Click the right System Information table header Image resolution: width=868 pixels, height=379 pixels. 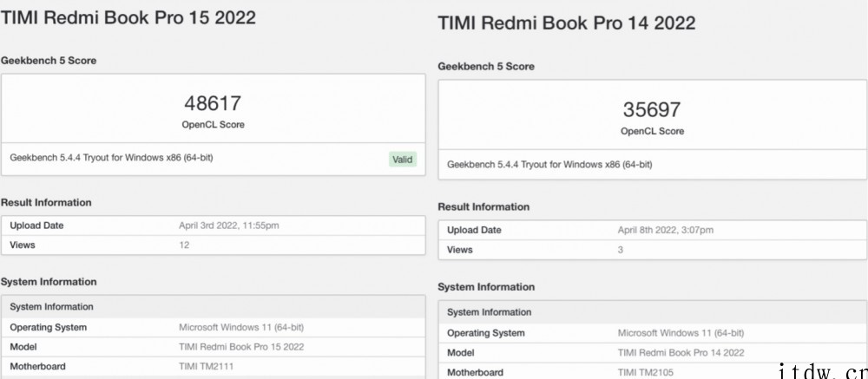click(489, 312)
